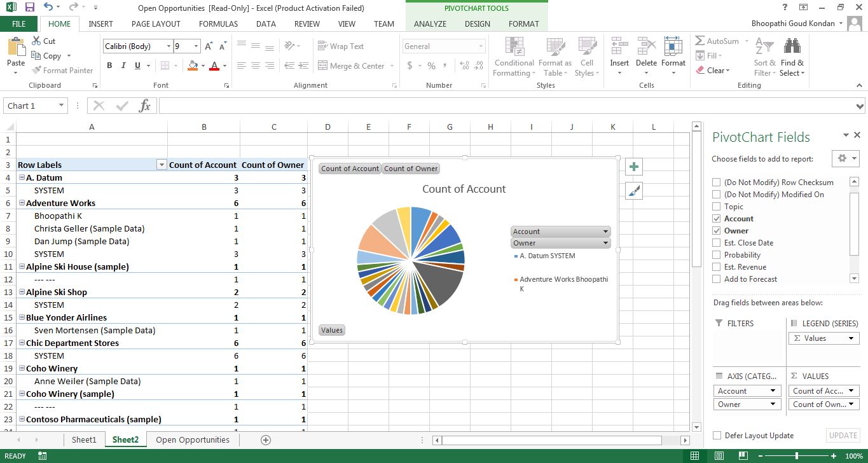
Task: Open Conditional Formatting
Action: pos(514,57)
